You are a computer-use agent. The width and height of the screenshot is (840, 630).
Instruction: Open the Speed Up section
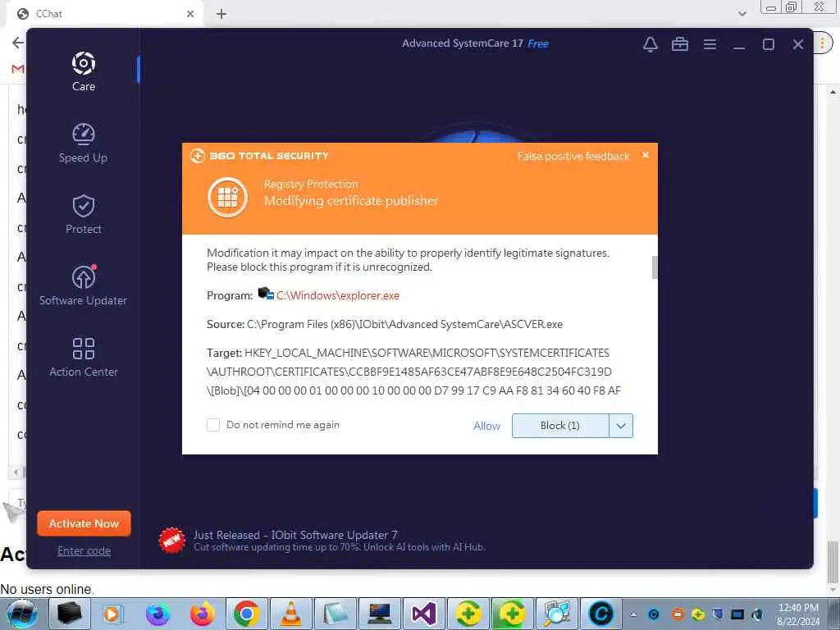83,143
